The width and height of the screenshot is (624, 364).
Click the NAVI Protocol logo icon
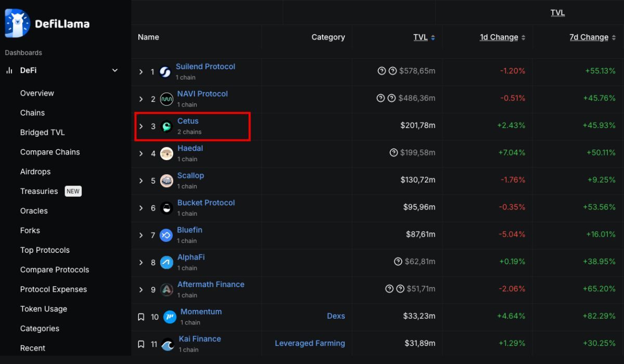click(x=166, y=99)
